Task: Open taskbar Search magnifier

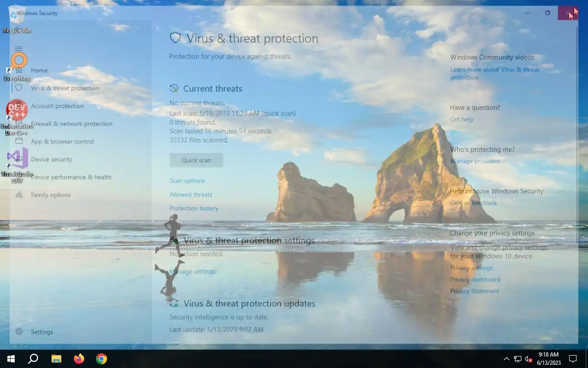Action: pyautogui.click(x=33, y=359)
